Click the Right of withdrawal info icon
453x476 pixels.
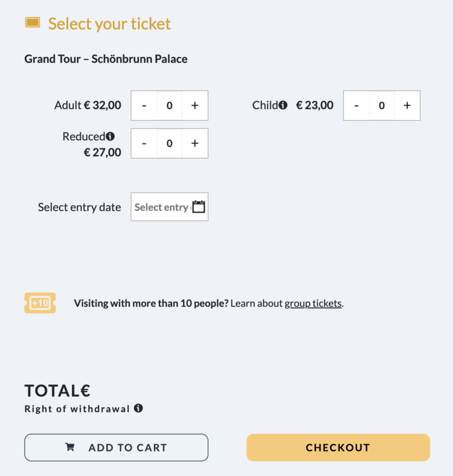point(138,408)
